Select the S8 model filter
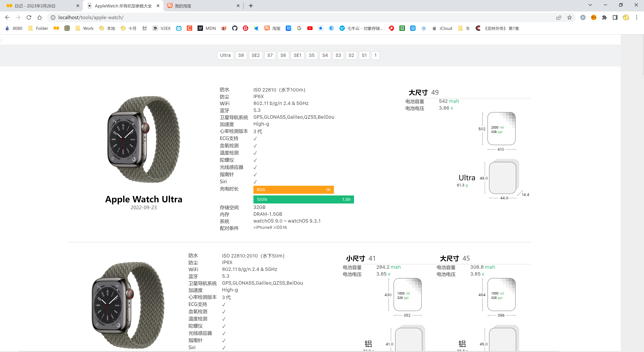The height and width of the screenshot is (352, 644). pyautogui.click(x=241, y=55)
